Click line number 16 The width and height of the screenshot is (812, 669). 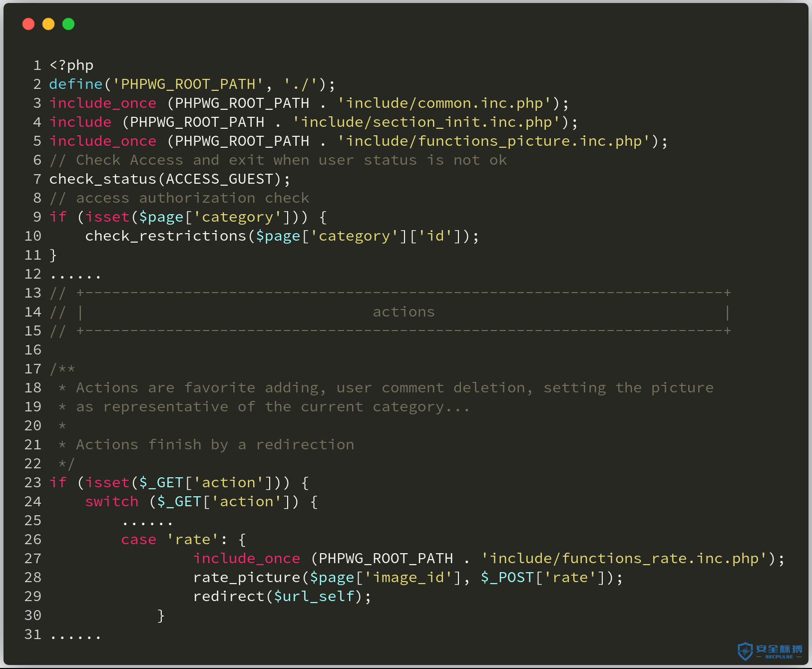tap(33, 349)
